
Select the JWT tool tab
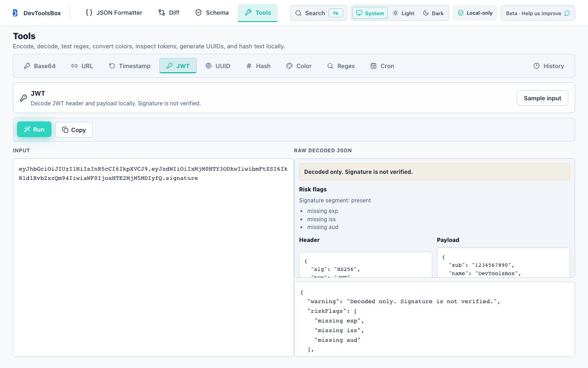click(178, 66)
